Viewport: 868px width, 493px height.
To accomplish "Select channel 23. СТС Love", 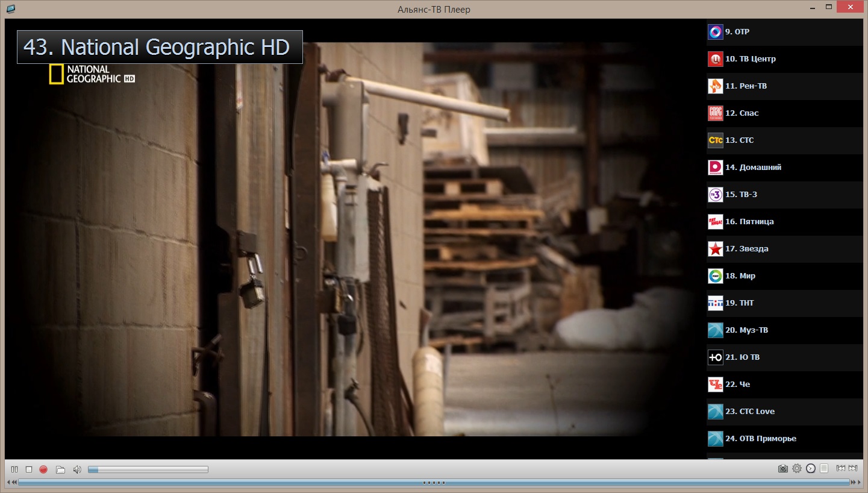I will point(785,412).
